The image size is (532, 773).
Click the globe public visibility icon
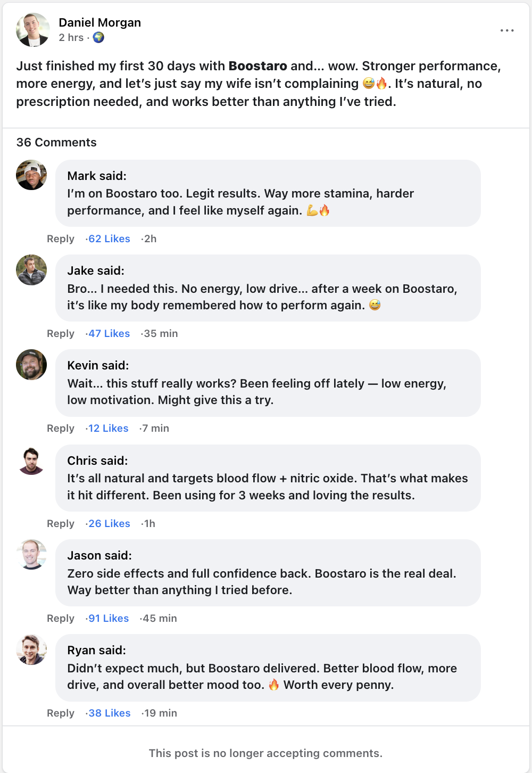[98, 37]
